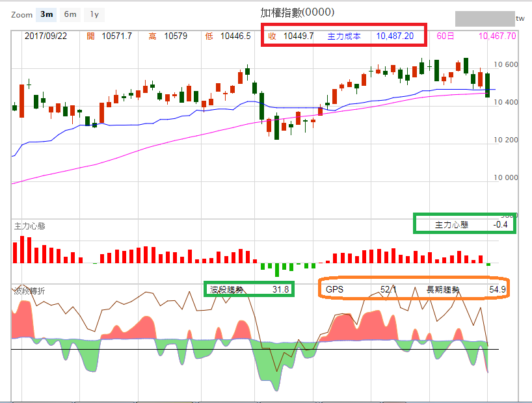The image size is (532, 403).
Task: Click the closing price value 10449.7
Action: point(299,36)
